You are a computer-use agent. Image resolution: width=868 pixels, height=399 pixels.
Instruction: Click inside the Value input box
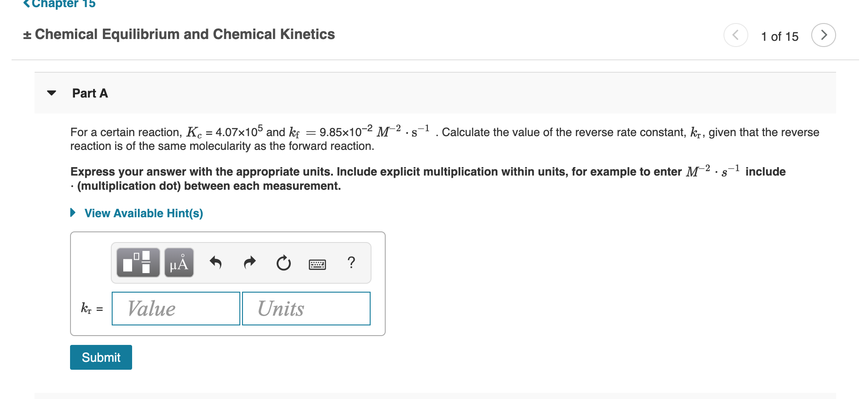[x=176, y=308]
